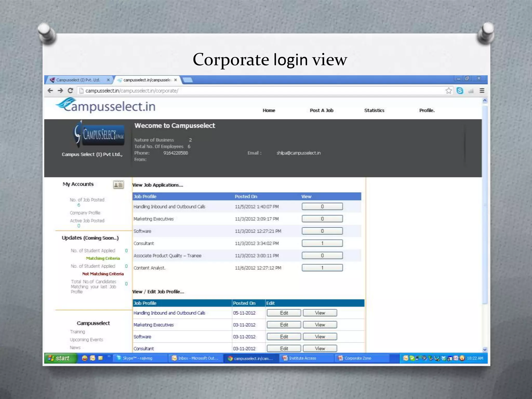Viewport: 532px width, 399px height.
Task: Click the phone number 9164228588
Action: (176, 153)
